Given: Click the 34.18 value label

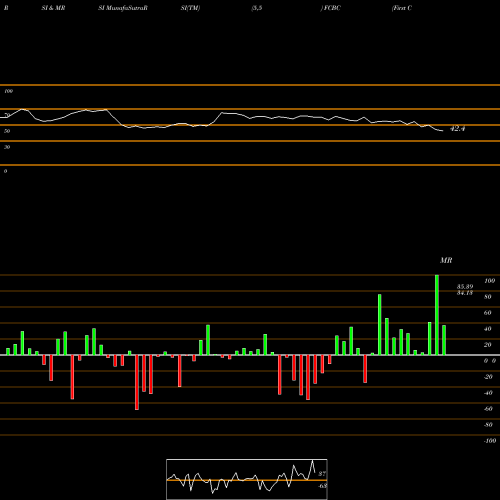Looking at the screenshot, I should point(465,293).
